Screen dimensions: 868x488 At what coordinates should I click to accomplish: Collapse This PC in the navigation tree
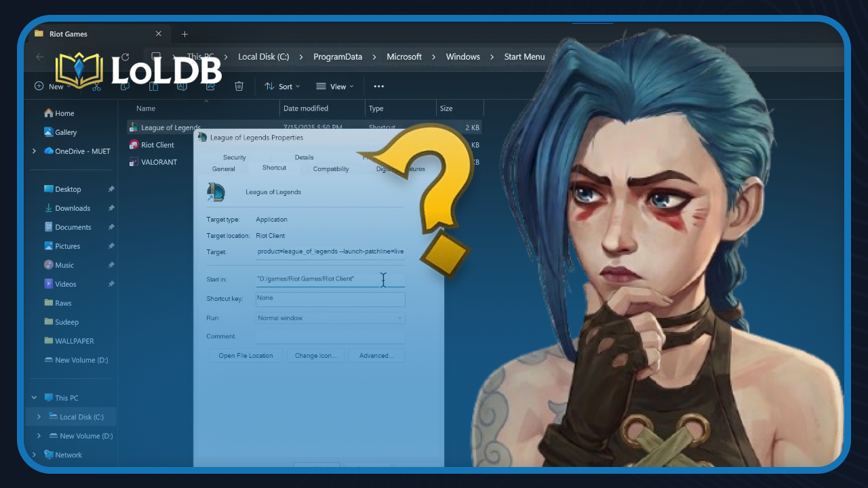point(34,397)
